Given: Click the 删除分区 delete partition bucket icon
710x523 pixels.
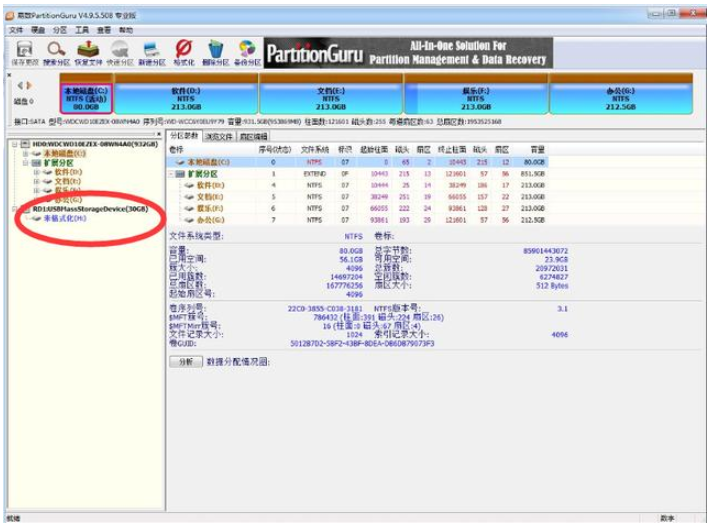Looking at the screenshot, I should pos(215,53).
